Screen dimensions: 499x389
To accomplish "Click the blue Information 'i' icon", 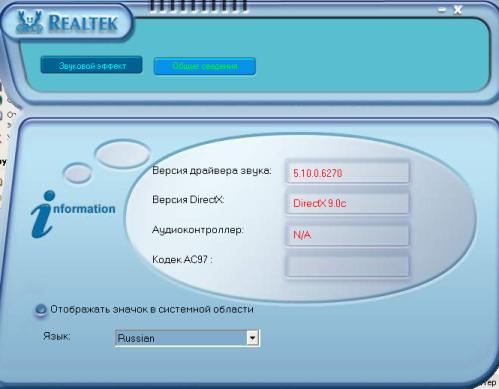I will click(x=43, y=214).
